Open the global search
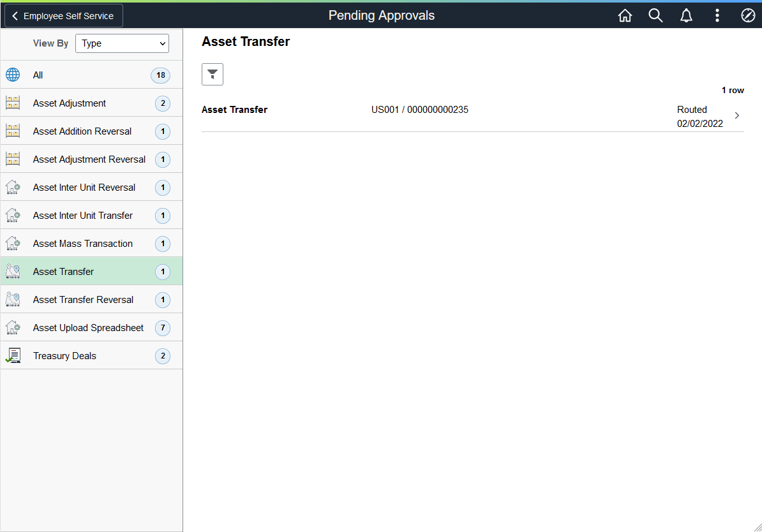 click(x=655, y=15)
